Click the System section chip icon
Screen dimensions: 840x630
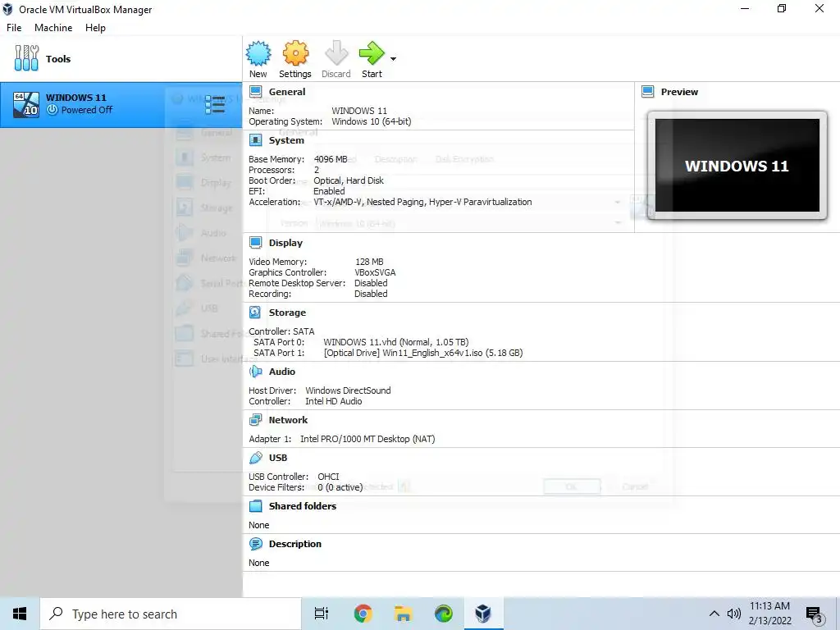pyautogui.click(x=256, y=140)
